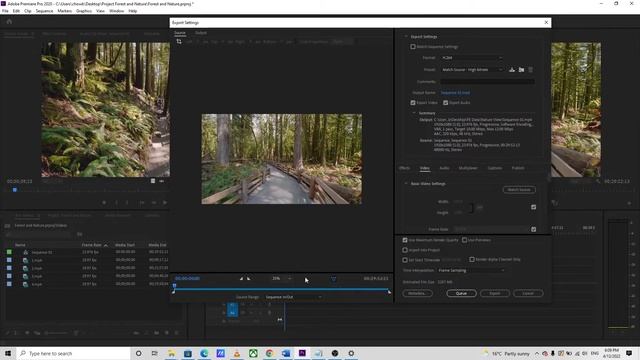This screenshot has height=360, width=640.
Task: Open the Graphics menu
Action: pos(84,11)
